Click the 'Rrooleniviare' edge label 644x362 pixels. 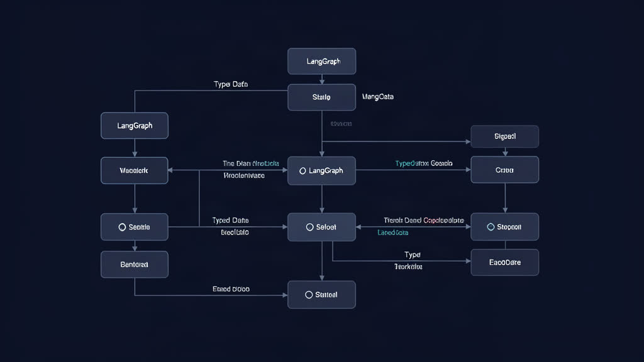coord(244,175)
